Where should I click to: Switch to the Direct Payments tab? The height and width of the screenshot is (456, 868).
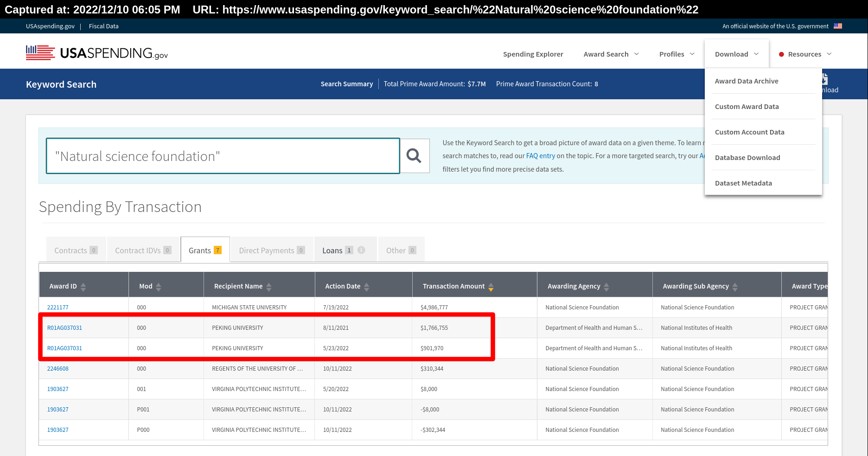click(x=272, y=250)
